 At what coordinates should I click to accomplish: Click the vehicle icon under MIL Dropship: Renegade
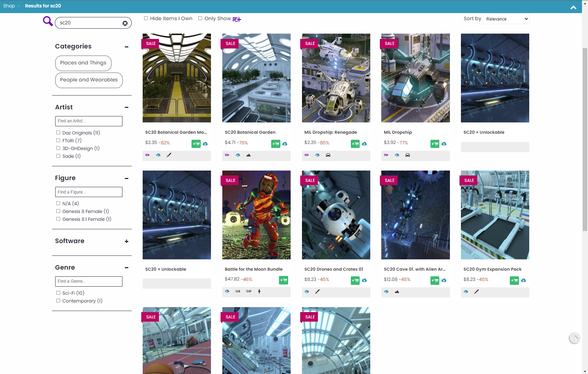(x=328, y=155)
